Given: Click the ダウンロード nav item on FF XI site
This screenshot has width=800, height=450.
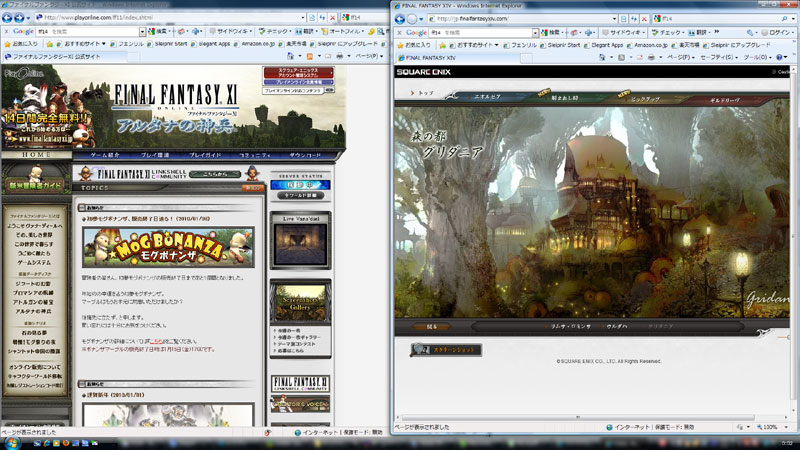Looking at the screenshot, I should [x=305, y=155].
